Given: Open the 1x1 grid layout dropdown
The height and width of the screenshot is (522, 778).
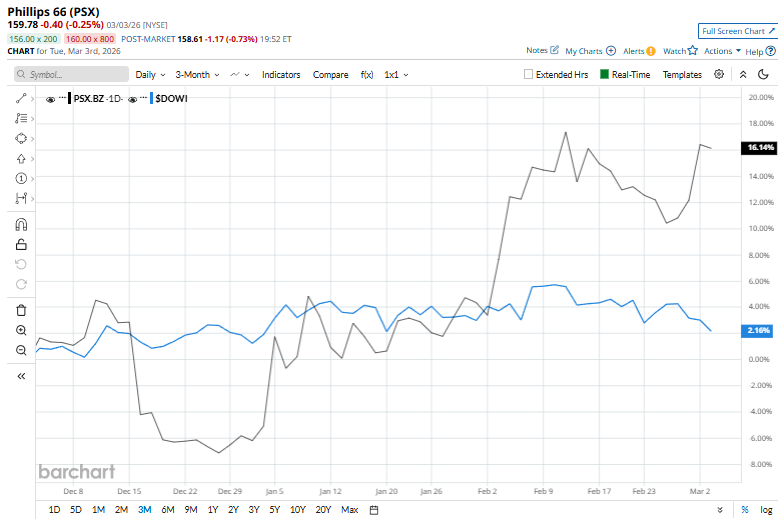Looking at the screenshot, I should point(396,75).
